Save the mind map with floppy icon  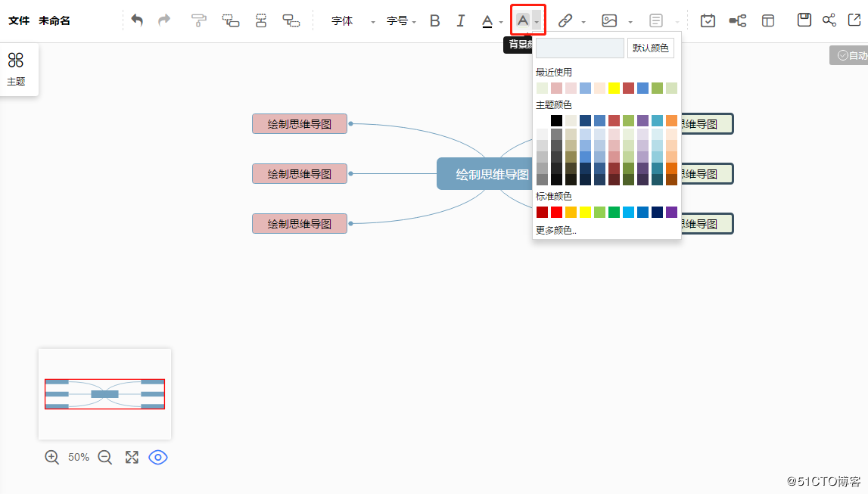(x=804, y=20)
